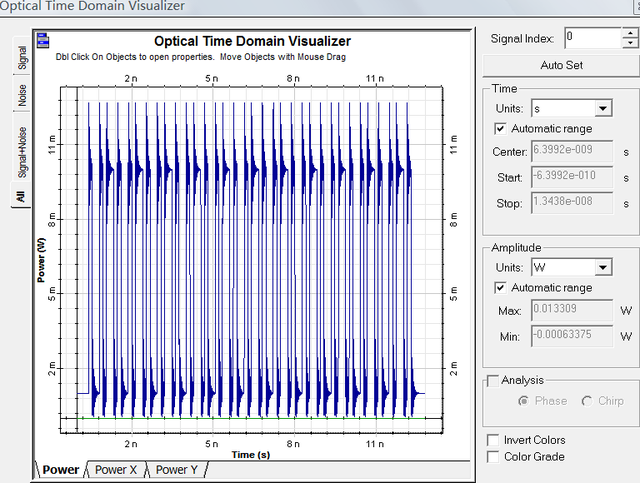Click the Signal Index input field

pyautogui.click(x=593, y=38)
